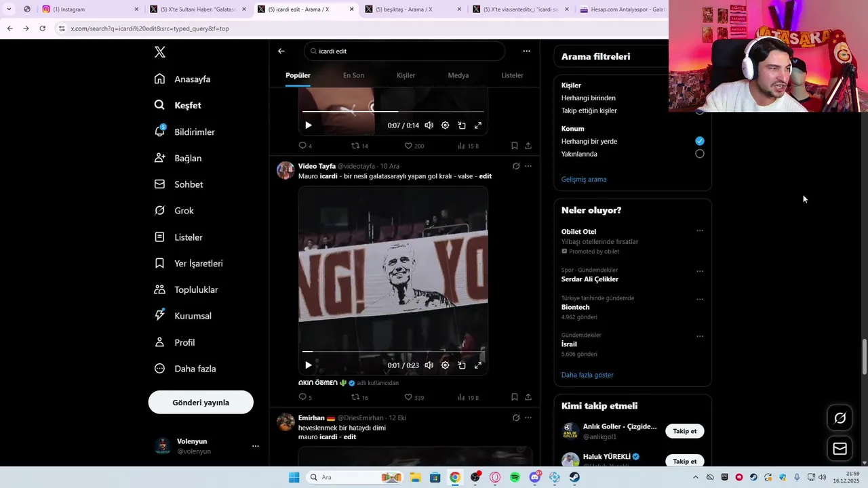Click the icardi edit search field
This screenshot has width=868, height=488.
click(x=405, y=51)
